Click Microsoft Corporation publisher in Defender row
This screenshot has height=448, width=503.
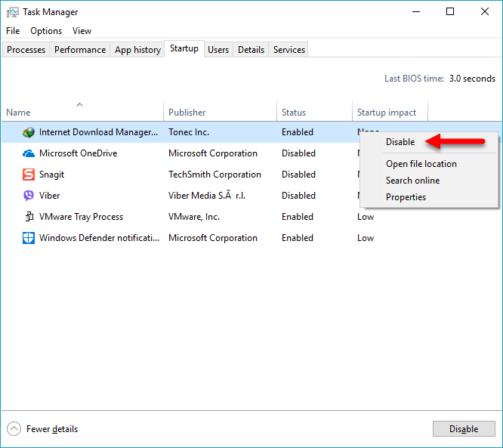[x=213, y=238]
